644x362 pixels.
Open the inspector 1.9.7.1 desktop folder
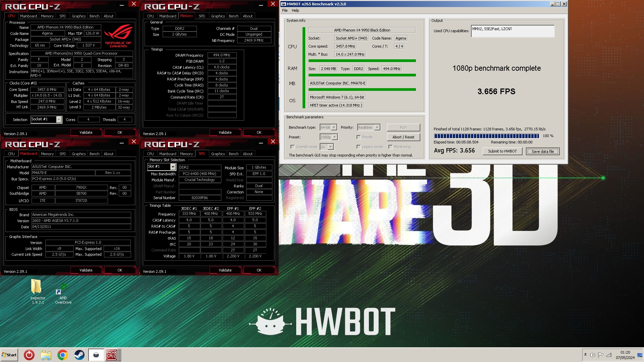click(x=38, y=291)
